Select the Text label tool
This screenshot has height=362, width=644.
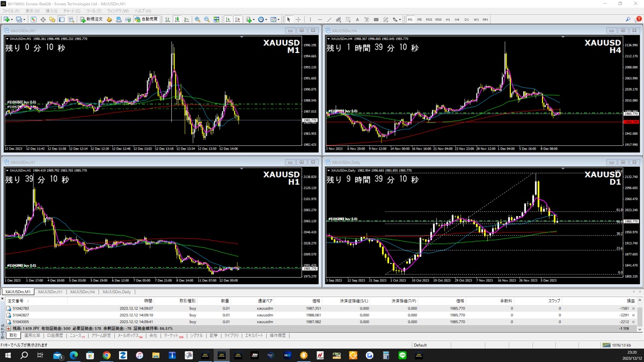367,19
